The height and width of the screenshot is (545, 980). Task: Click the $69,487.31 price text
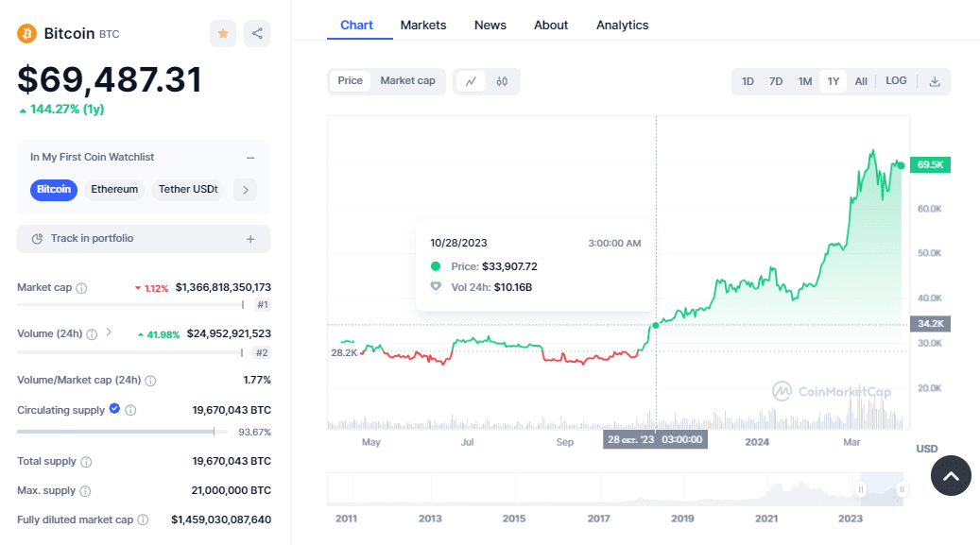pos(110,80)
